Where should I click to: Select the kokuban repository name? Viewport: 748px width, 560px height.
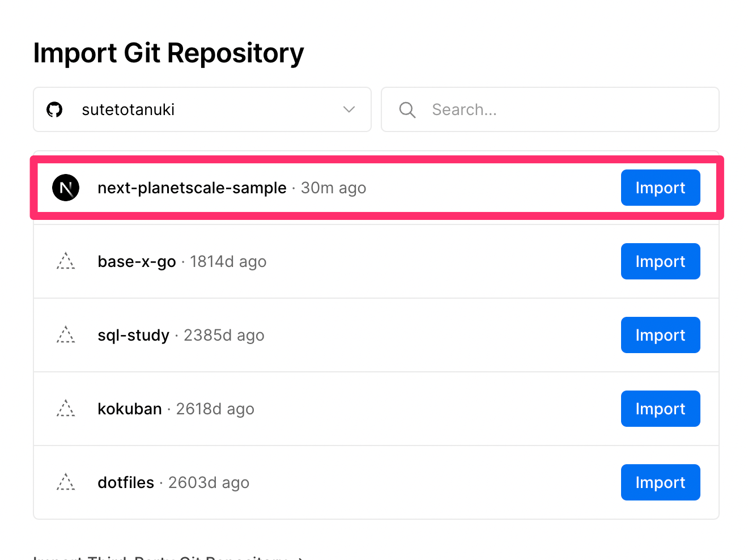pyautogui.click(x=130, y=409)
